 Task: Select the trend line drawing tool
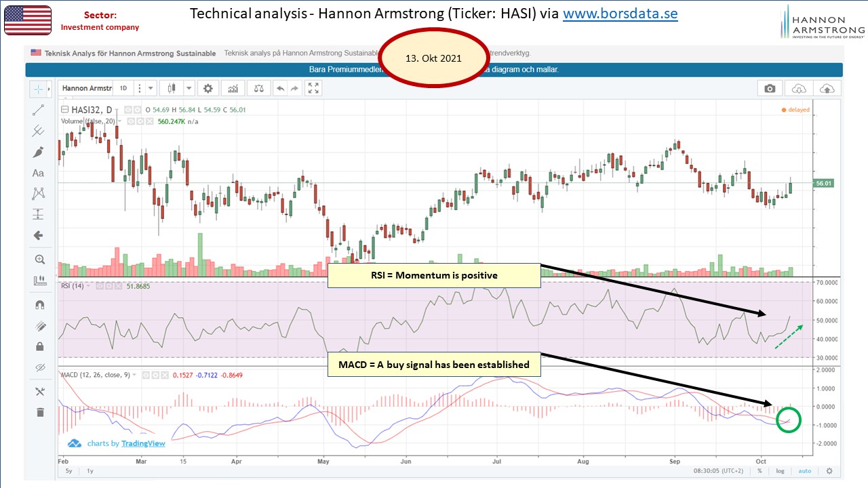[x=39, y=110]
